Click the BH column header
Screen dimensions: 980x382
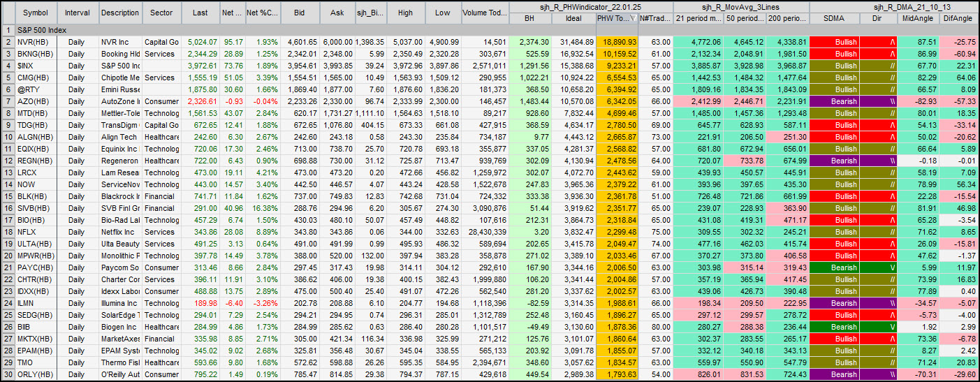531,18
